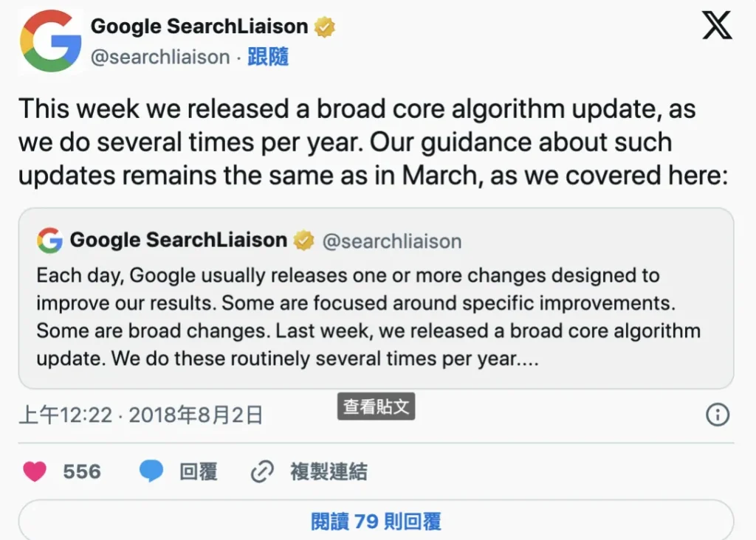The width and height of the screenshot is (756, 540).
Task: Open the info circle icon
Action: [x=718, y=415]
